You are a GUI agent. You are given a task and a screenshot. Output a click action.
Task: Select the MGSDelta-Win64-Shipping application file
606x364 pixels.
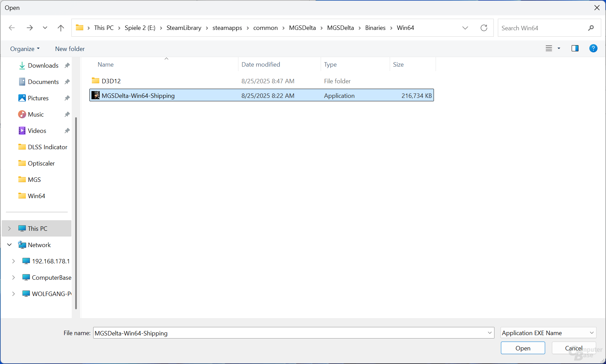pyautogui.click(x=138, y=96)
